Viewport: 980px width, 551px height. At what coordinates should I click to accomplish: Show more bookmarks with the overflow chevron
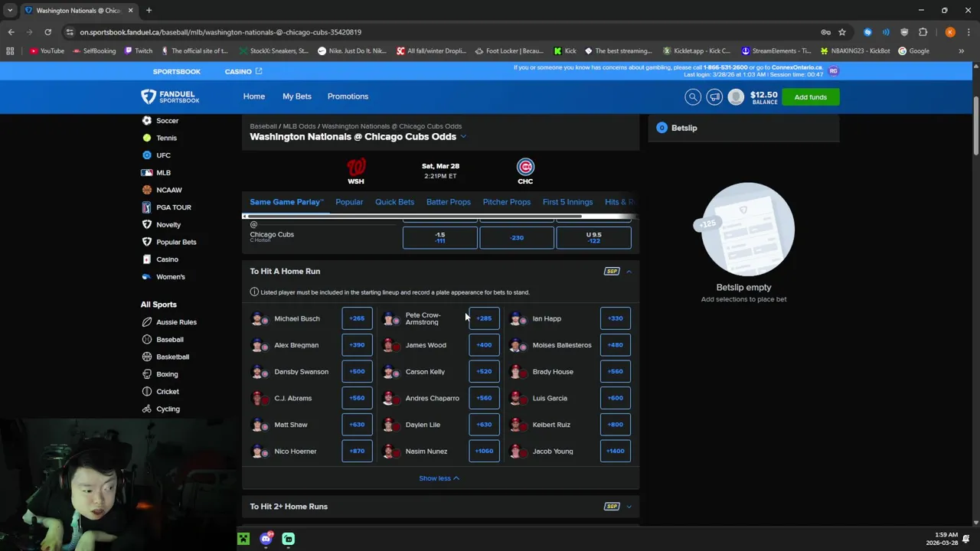pos(961,51)
